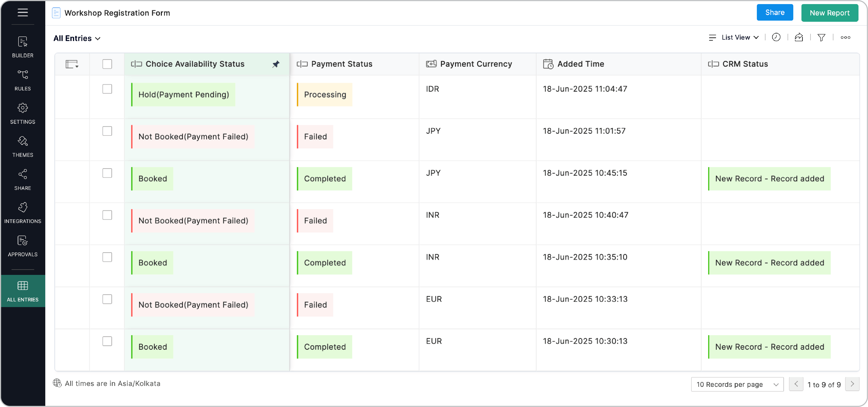Open the Rules section
Screen dimensions: 868x407
23,80
